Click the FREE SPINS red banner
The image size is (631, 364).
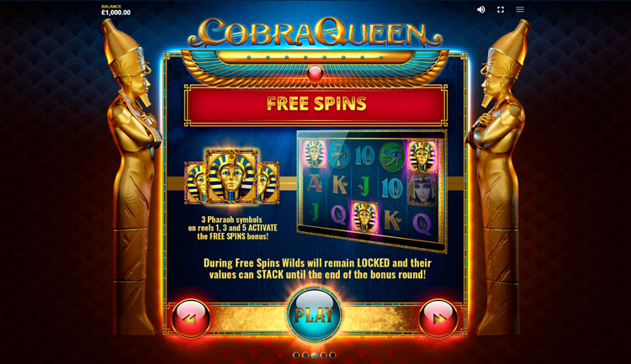pos(315,104)
